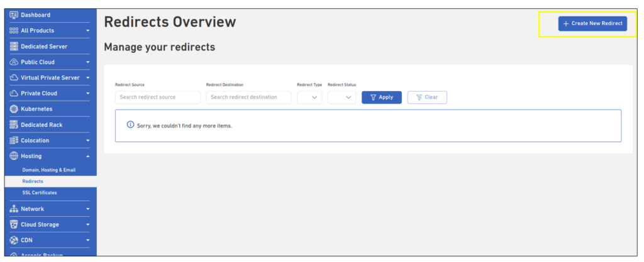This screenshot has width=644, height=262.
Task: Click the 'Sorry, we couldn't find any more items.' message
Action: (x=184, y=126)
